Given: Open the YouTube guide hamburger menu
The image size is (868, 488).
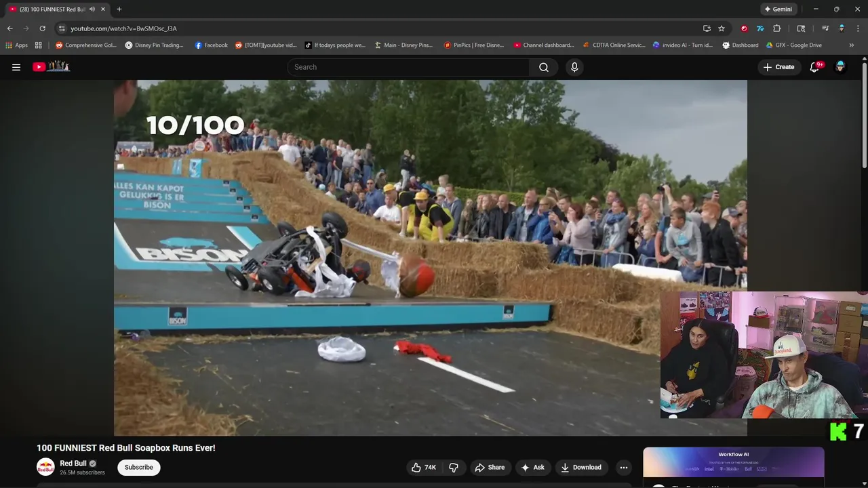Looking at the screenshot, I should (x=16, y=67).
